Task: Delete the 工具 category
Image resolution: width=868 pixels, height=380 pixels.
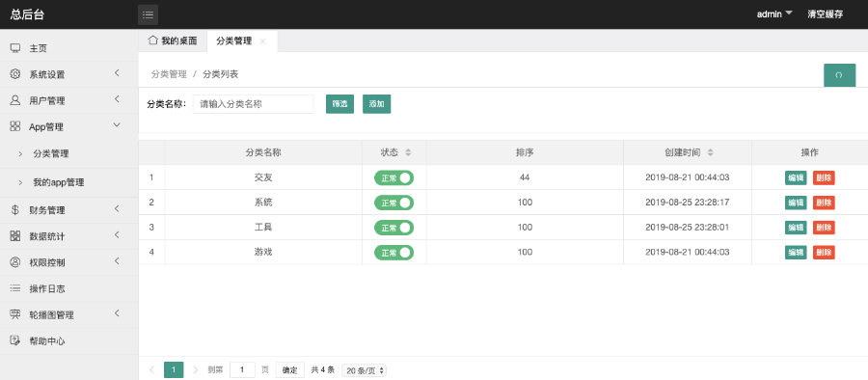Action: [x=824, y=227]
